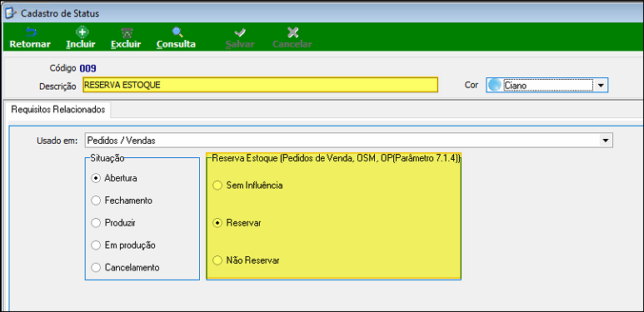644x312 pixels.
Task: Click the Descrição field containing RESERVA ESTOQUE
Action: point(261,85)
